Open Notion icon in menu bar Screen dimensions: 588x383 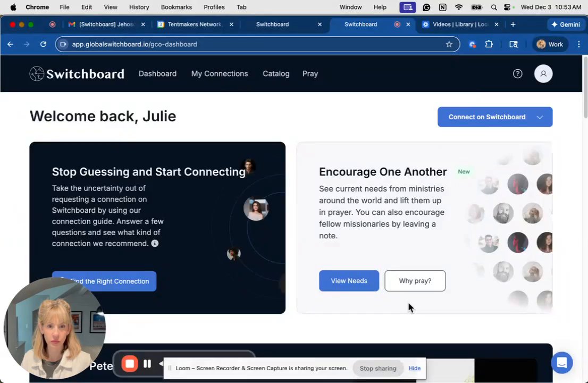point(442,7)
